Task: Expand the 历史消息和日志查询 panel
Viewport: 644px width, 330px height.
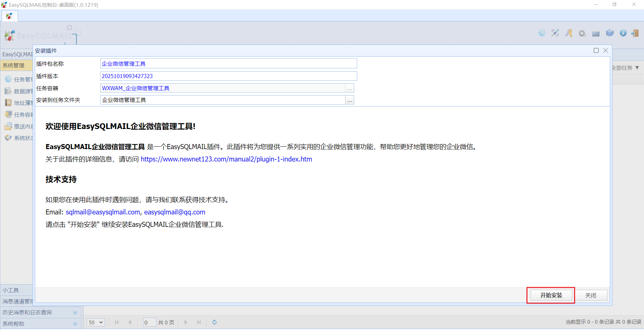Action: pyautogui.click(x=75, y=313)
